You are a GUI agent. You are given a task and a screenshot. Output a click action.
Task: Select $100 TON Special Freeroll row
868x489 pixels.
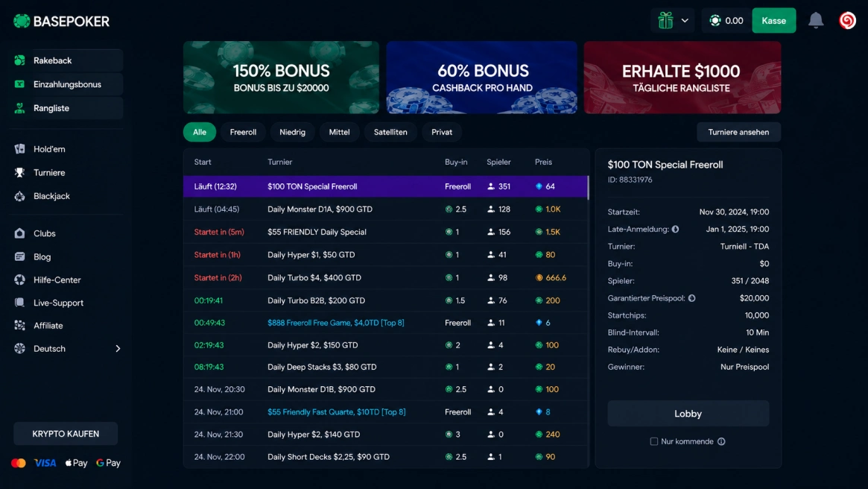coord(385,186)
